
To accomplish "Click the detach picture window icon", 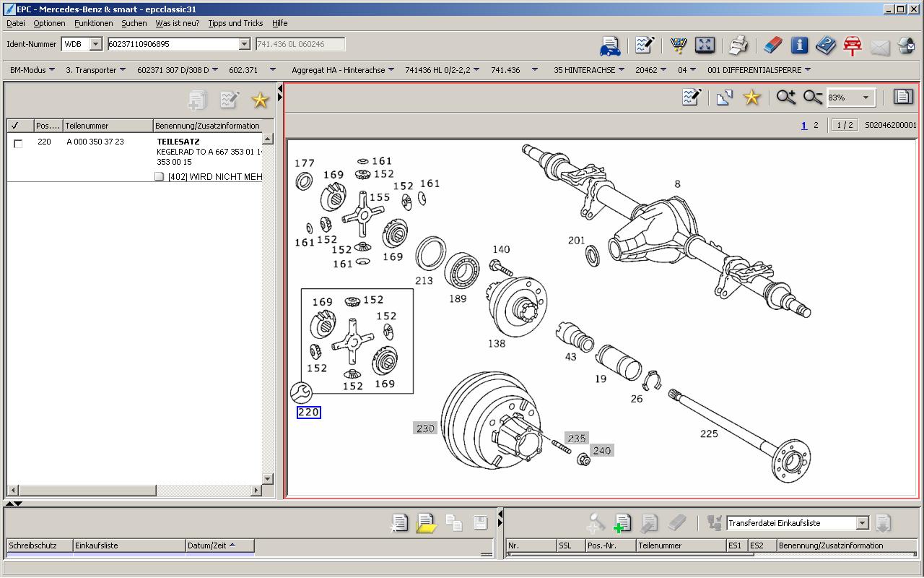I will pyautogui.click(x=725, y=98).
